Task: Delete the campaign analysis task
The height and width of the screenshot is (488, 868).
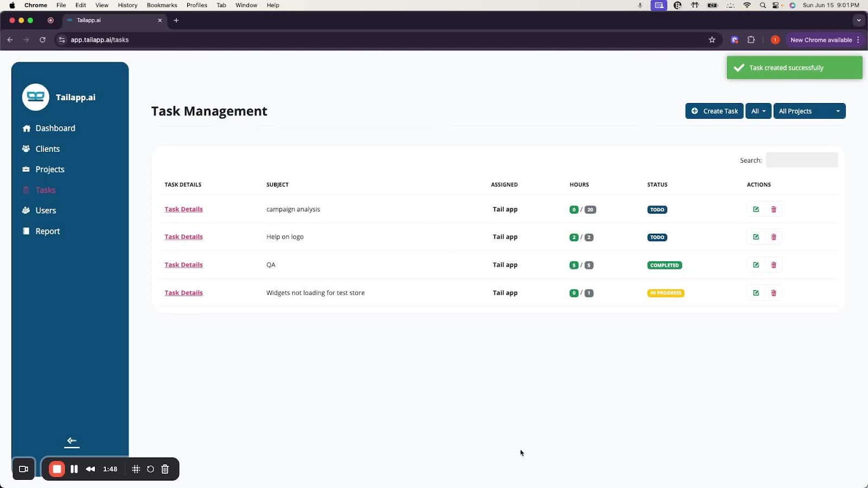Action: coord(774,209)
